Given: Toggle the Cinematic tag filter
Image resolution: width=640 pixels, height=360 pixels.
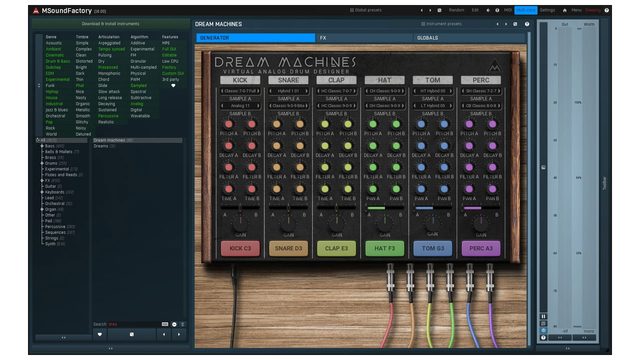Looking at the screenshot, I should [55, 55].
